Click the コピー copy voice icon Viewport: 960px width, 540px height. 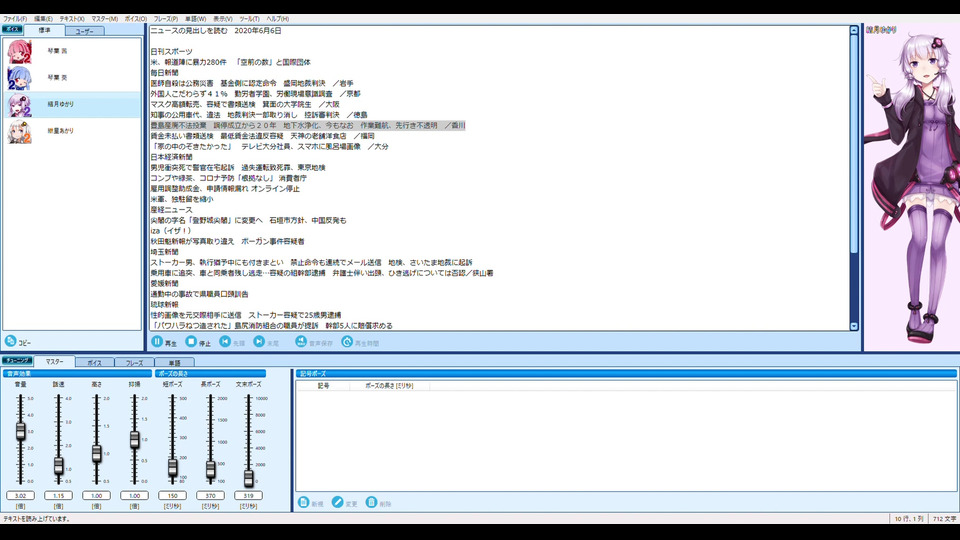click(10, 341)
